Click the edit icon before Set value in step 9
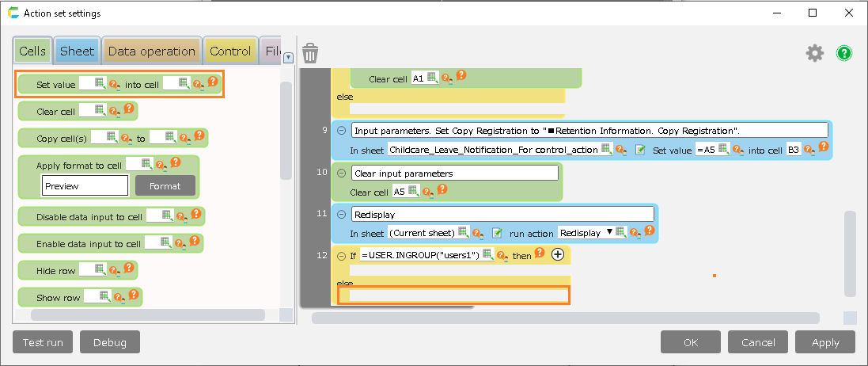The width and height of the screenshot is (868, 366). tap(641, 149)
